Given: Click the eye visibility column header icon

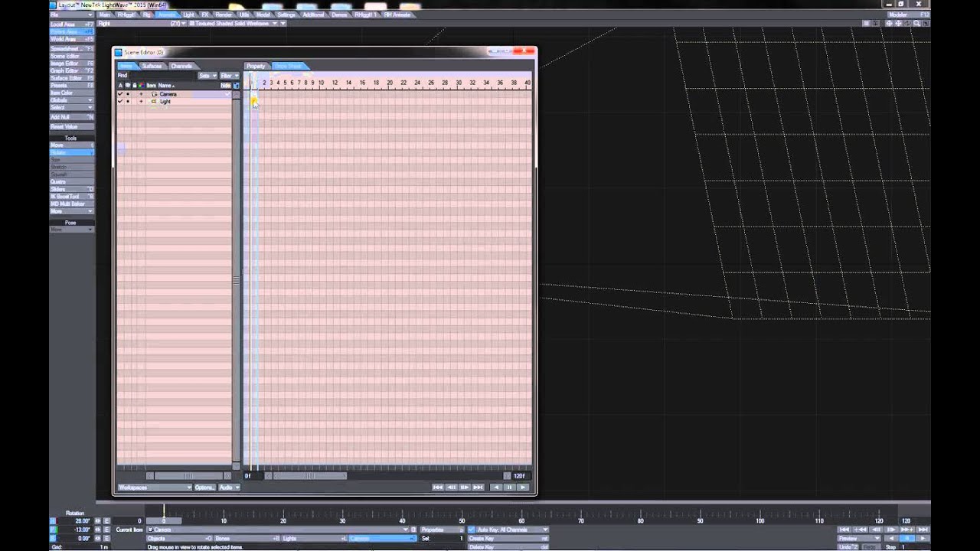Looking at the screenshot, I should tap(128, 85).
